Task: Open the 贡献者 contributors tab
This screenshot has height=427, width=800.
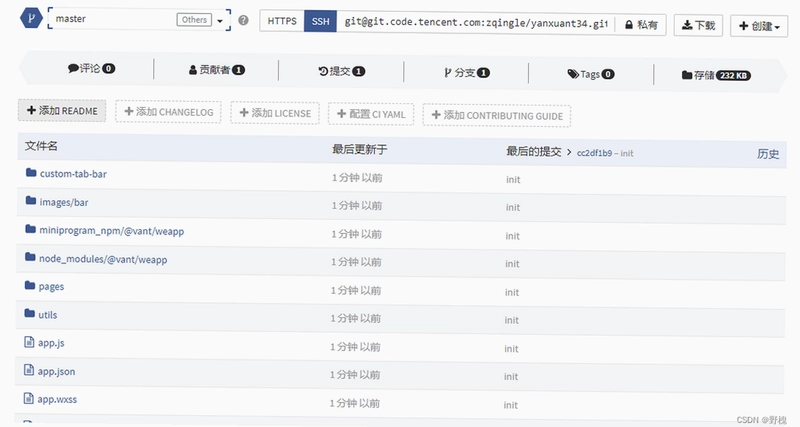Action: 216,70
